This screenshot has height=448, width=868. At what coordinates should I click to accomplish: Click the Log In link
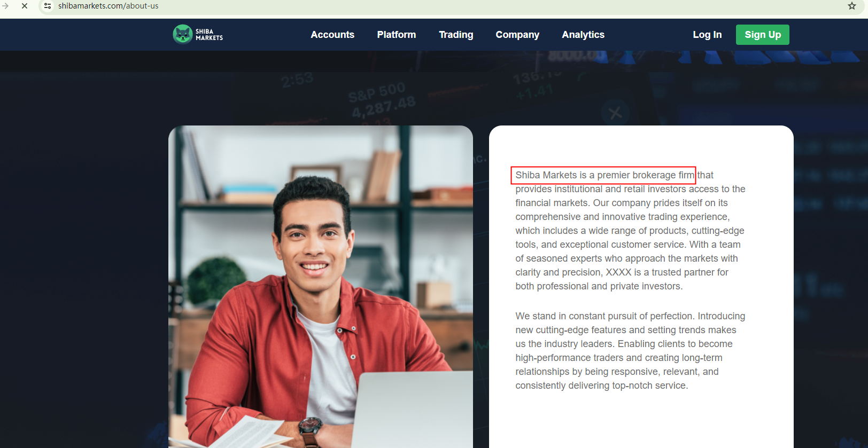[707, 35]
